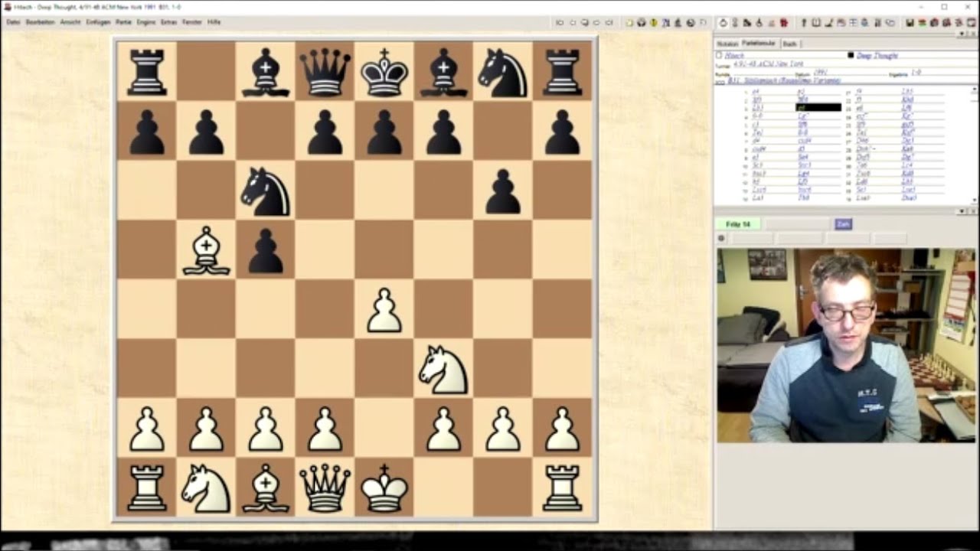Click black king on e8

[384, 72]
